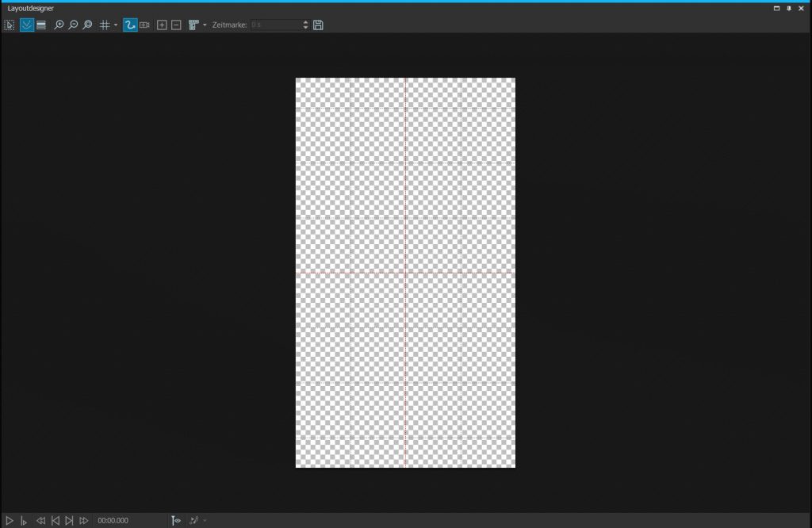Click the zoom in magnifier icon
Image resolution: width=812 pixels, height=528 pixels.
point(59,25)
